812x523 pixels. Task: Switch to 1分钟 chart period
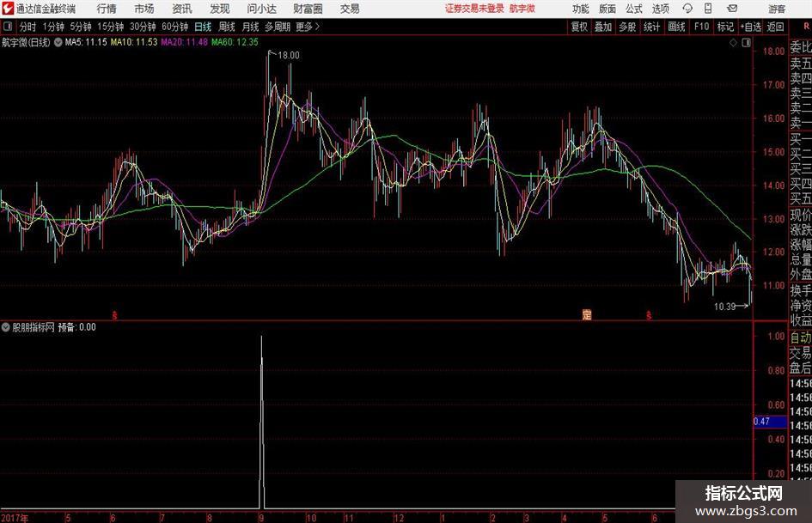click(53, 27)
